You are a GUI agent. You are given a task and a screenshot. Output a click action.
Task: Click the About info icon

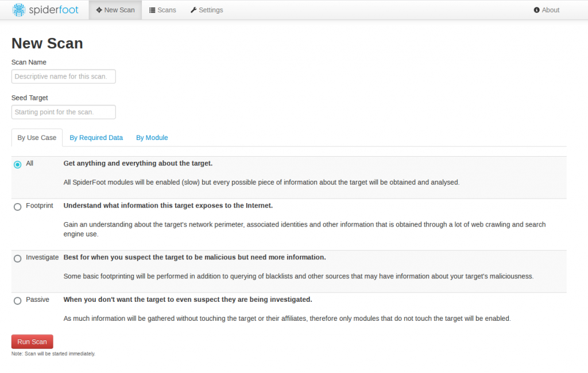coord(537,10)
